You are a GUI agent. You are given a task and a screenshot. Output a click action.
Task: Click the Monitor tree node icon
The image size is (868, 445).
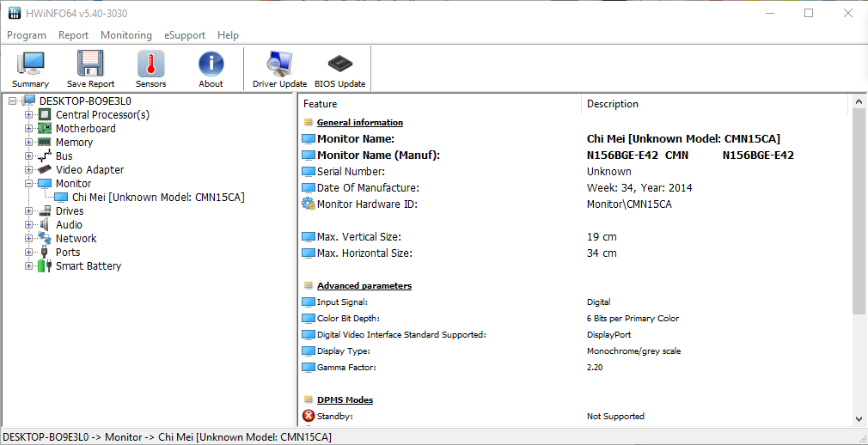(x=45, y=184)
